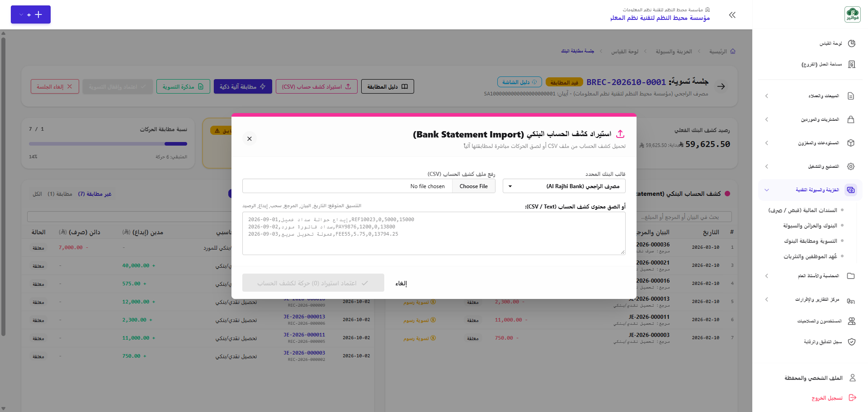Click استيراد كشف حساب (CSV) toolbar button
The width and height of the screenshot is (868, 412).
tap(316, 86)
